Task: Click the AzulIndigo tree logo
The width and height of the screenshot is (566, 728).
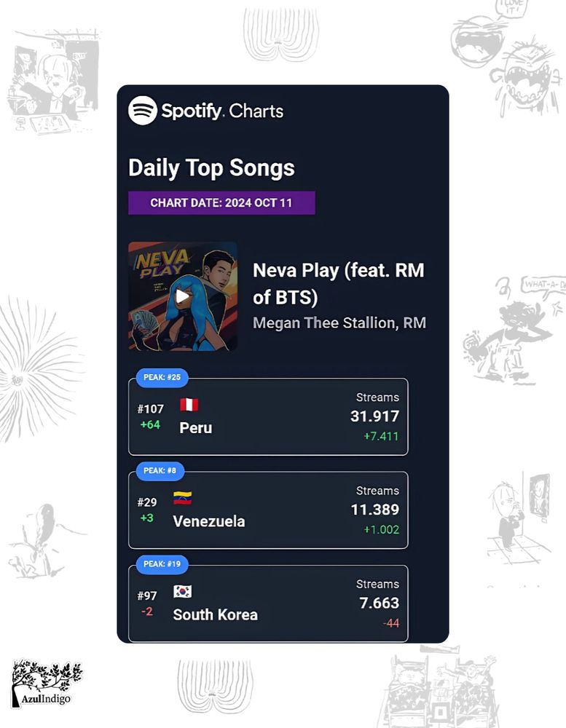Action: coord(46,683)
